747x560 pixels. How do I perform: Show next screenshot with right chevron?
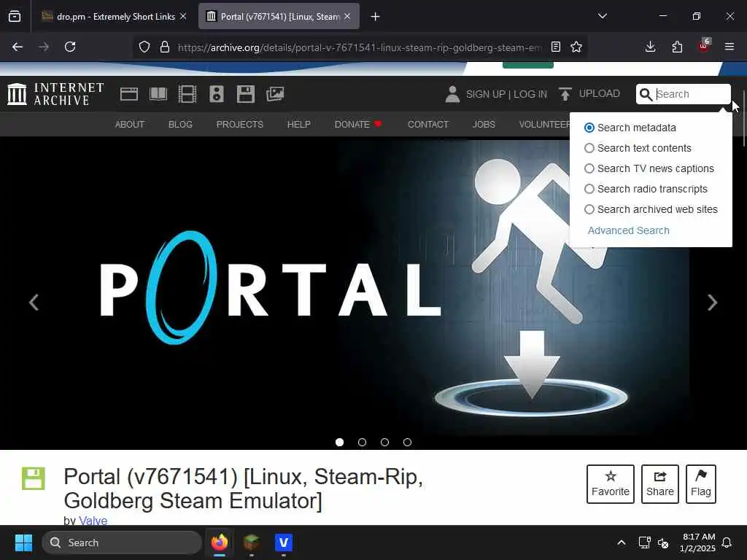[712, 302]
